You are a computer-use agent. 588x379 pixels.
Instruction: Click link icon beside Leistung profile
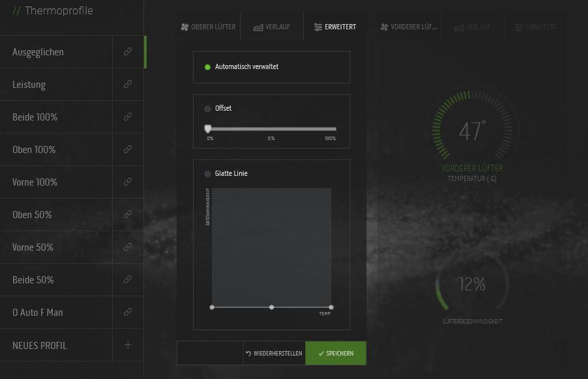[128, 85]
